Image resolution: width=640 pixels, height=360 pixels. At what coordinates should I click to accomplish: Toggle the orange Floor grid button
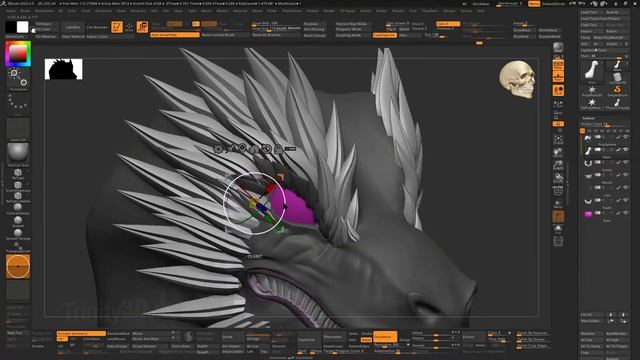click(x=558, y=77)
